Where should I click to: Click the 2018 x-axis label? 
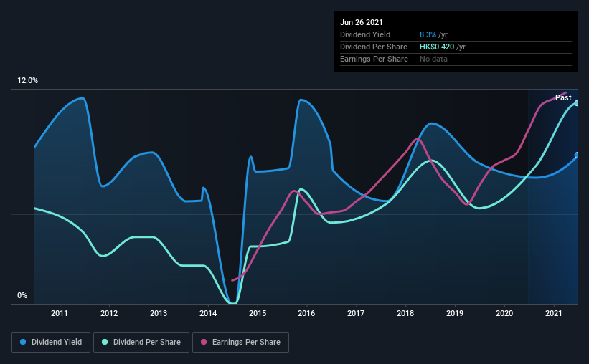point(405,313)
